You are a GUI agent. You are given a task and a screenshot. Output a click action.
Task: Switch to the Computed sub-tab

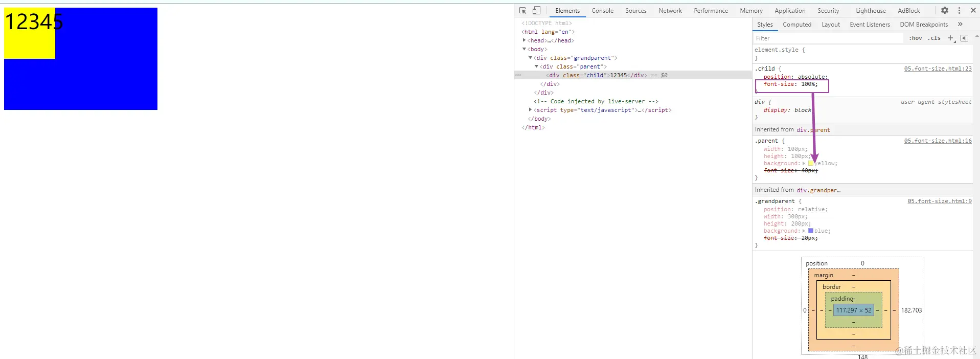point(797,25)
